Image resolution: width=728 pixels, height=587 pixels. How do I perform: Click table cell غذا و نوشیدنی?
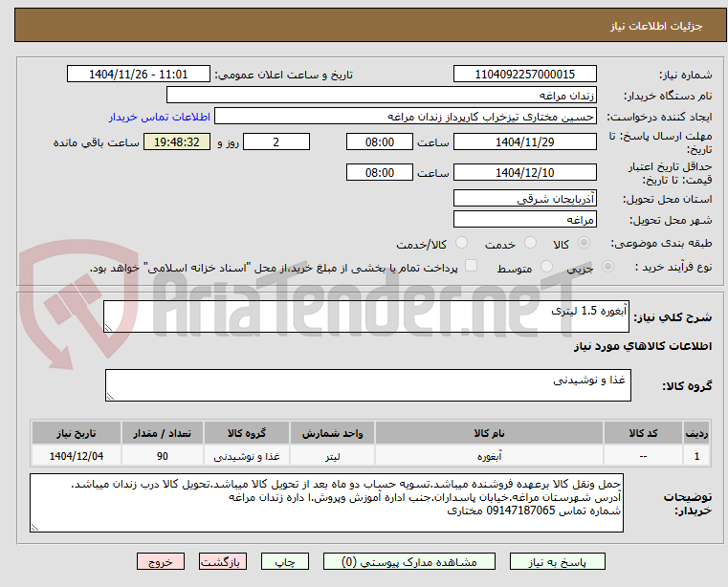click(x=247, y=456)
